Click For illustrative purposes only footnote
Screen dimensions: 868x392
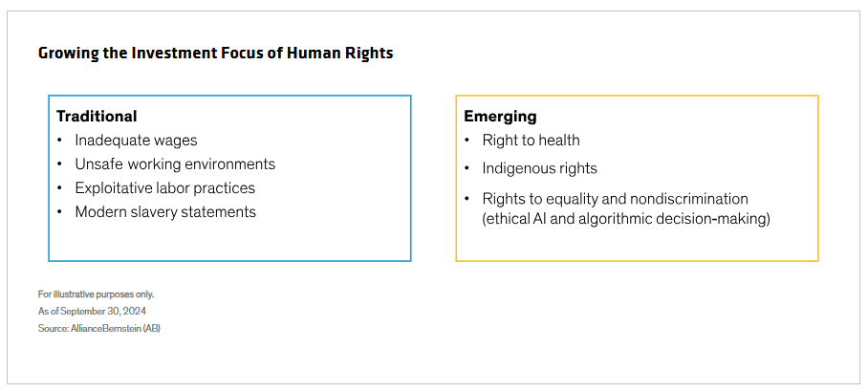(x=96, y=294)
